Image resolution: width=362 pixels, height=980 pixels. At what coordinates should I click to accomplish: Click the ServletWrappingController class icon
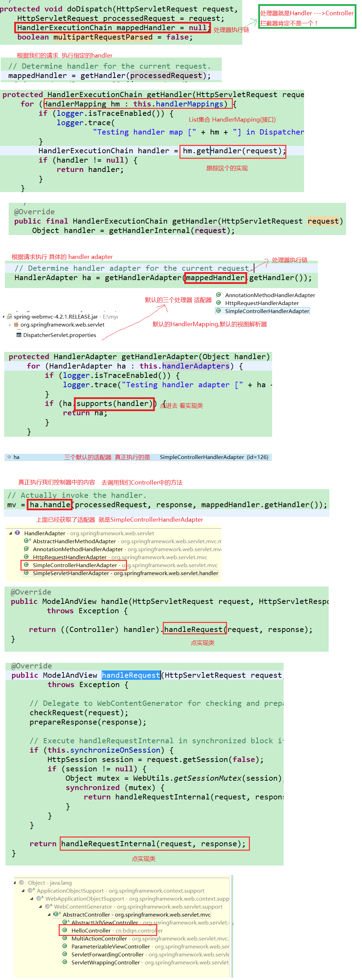point(65,962)
